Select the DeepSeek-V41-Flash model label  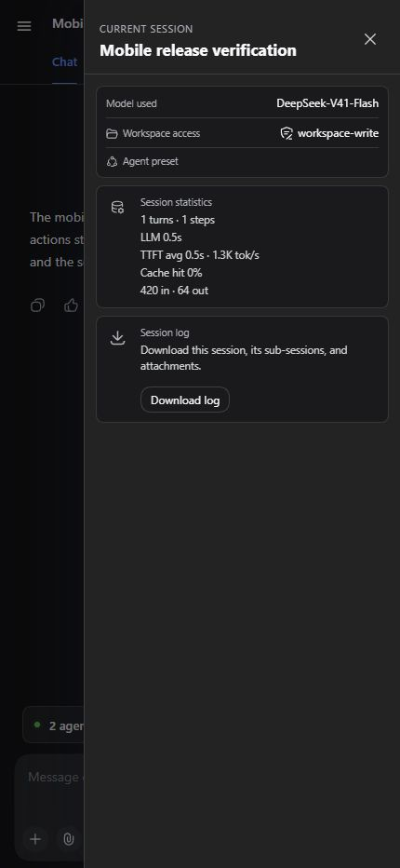[327, 103]
